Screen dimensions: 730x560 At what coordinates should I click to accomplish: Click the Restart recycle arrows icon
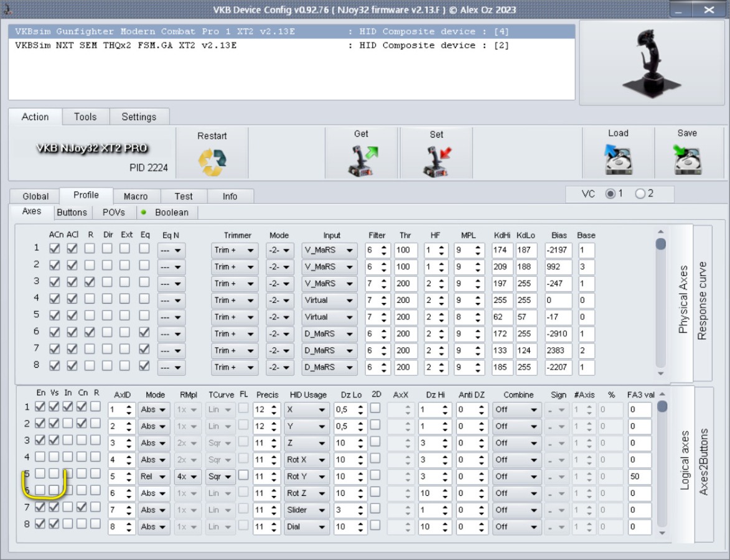[212, 162]
